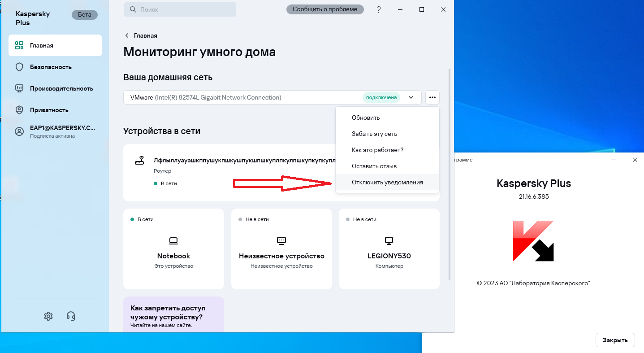Click the privacy shield icon beside Приватность
Viewport: 644px width, 353px height.
tap(19, 110)
